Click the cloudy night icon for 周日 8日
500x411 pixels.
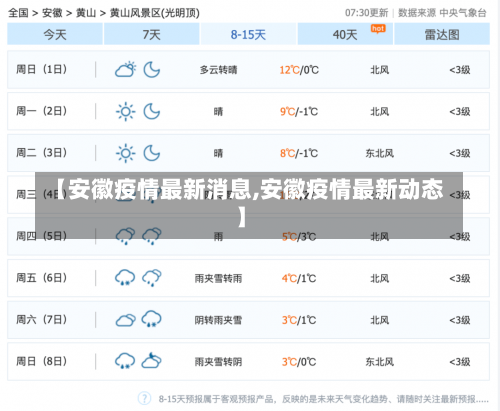[x=151, y=361]
